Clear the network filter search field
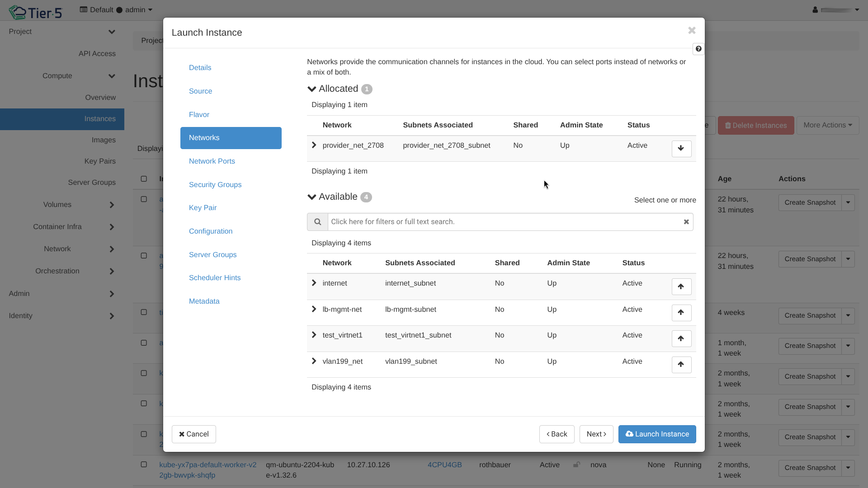Viewport: 868px width, 488px height. tap(686, 222)
